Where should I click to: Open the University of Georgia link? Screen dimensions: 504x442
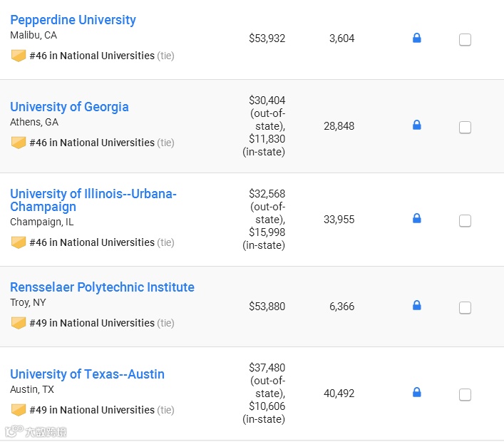click(x=69, y=107)
